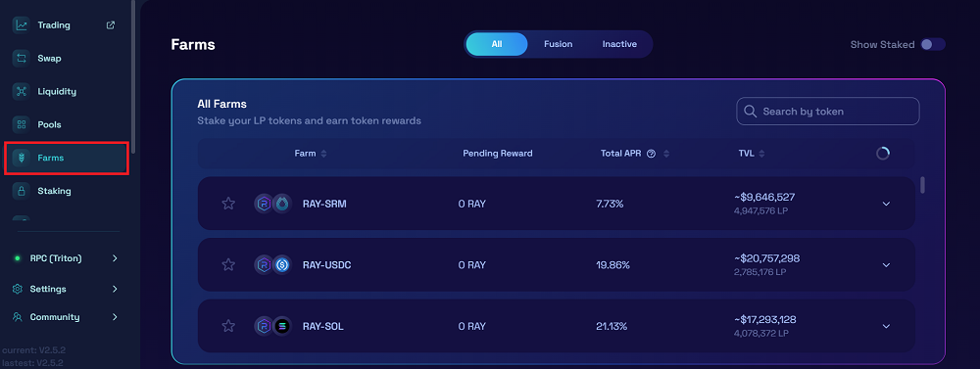Click the green RPC status dot

[18, 257]
